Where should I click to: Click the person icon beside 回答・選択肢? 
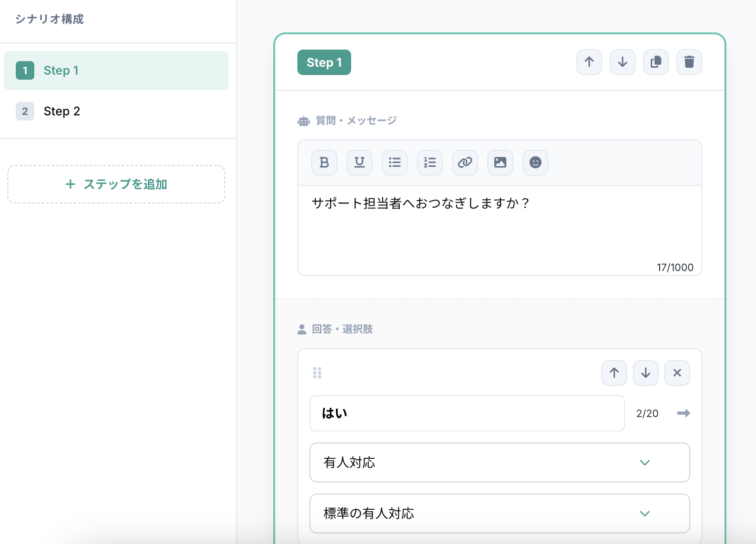302,329
